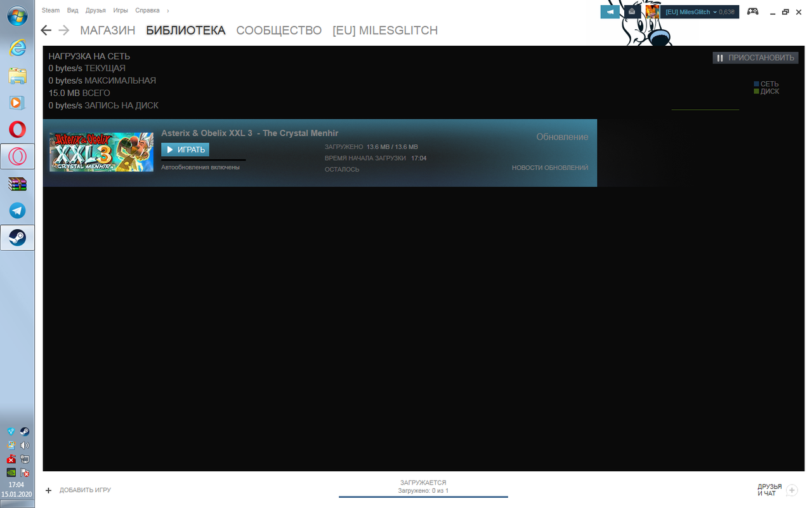The image size is (812, 508).
Task: Open the NVIDIA tray icon
Action: [x=11, y=472]
